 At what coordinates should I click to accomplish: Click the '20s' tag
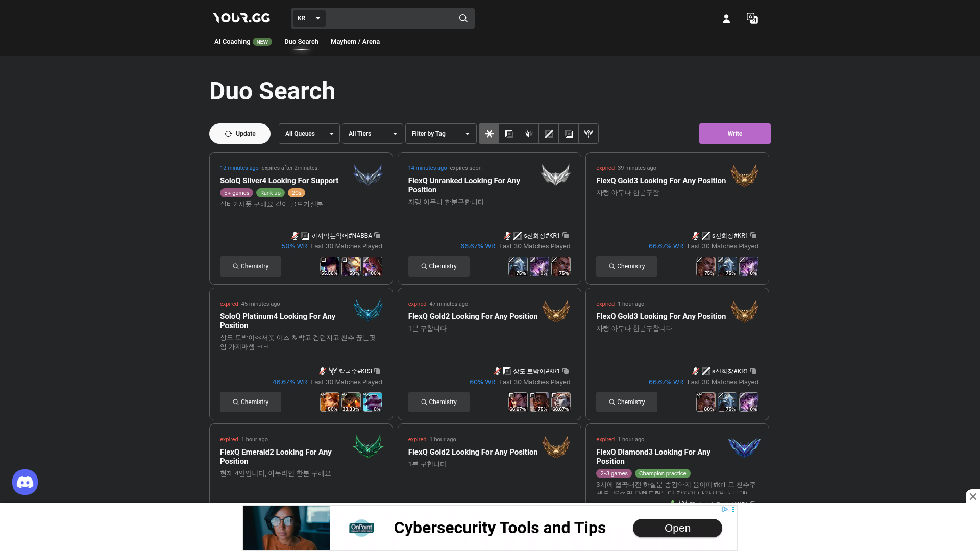(297, 193)
